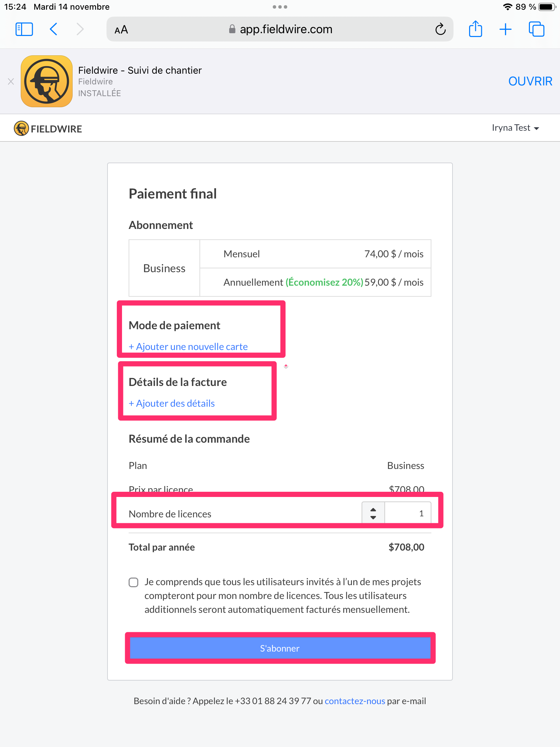Show all tabs overview icon
Viewport: 560px width, 747px height.
[x=536, y=29]
